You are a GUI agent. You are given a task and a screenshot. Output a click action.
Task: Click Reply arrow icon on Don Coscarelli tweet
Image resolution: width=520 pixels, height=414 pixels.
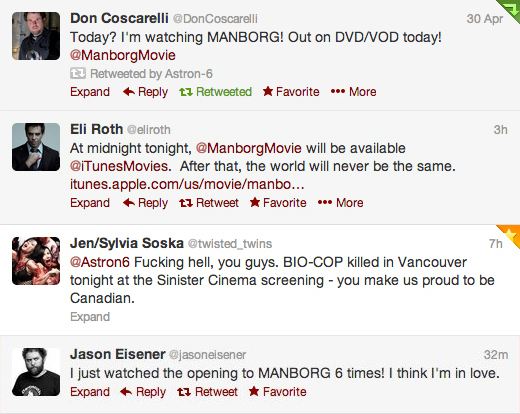coord(129,92)
